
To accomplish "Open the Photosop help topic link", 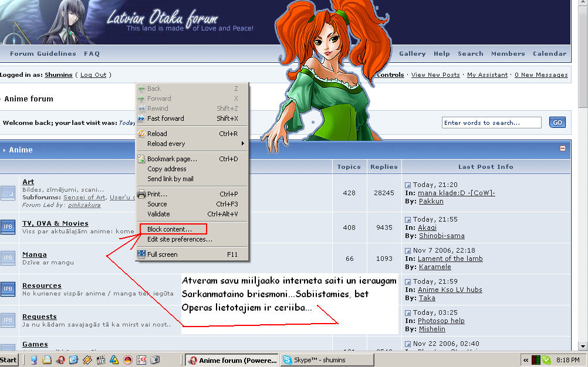I will click(x=441, y=321).
